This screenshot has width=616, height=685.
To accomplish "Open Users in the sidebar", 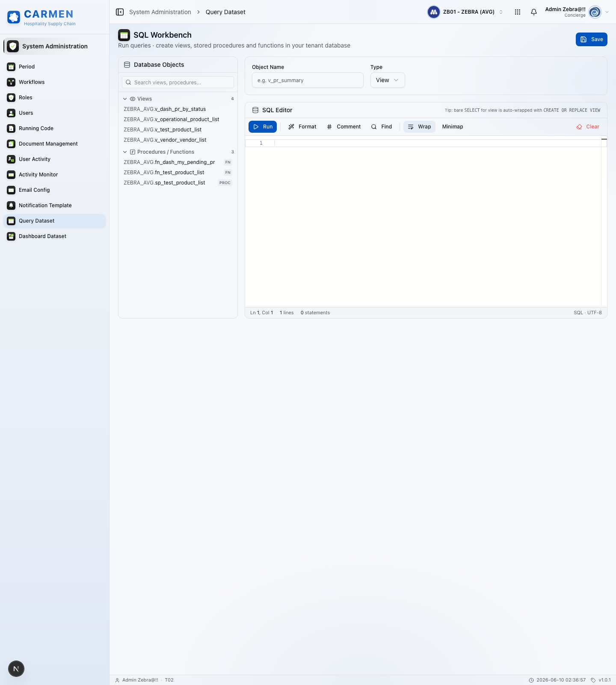I will (x=55, y=113).
